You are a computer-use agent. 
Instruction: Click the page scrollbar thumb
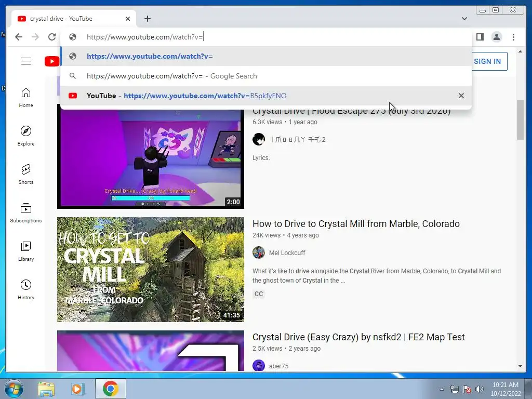520,119
